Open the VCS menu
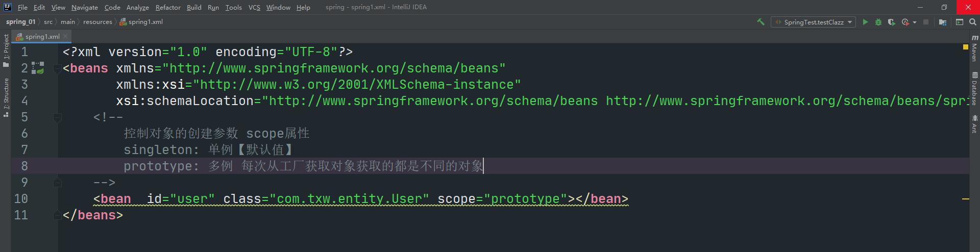This screenshot has width=980, height=252. pyautogui.click(x=254, y=7)
